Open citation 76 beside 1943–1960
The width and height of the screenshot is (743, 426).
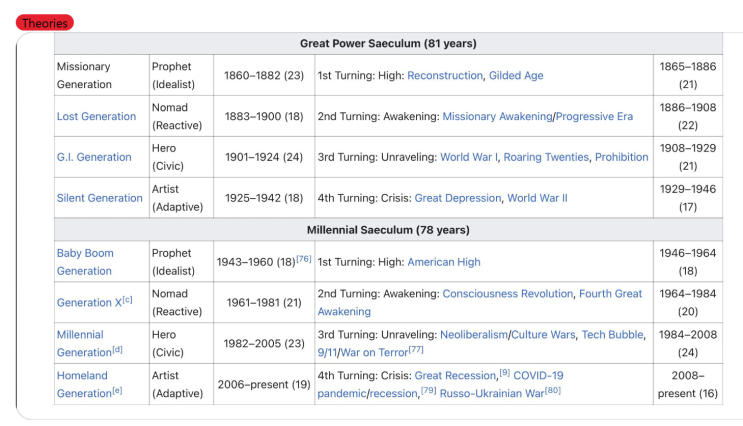[x=304, y=259]
